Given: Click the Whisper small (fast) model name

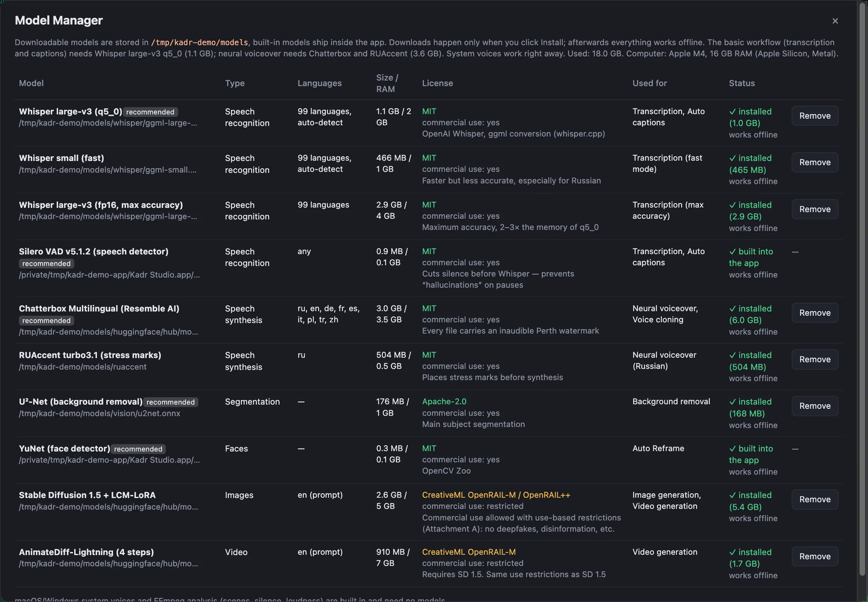Looking at the screenshot, I should point(62,158).
